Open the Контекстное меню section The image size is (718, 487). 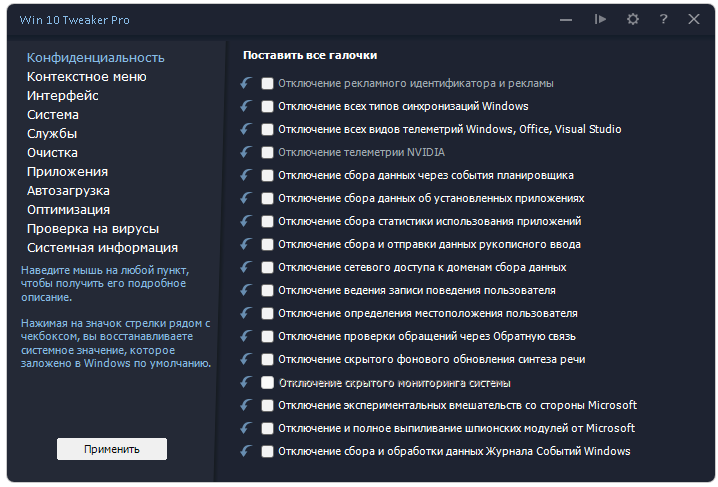87,77
